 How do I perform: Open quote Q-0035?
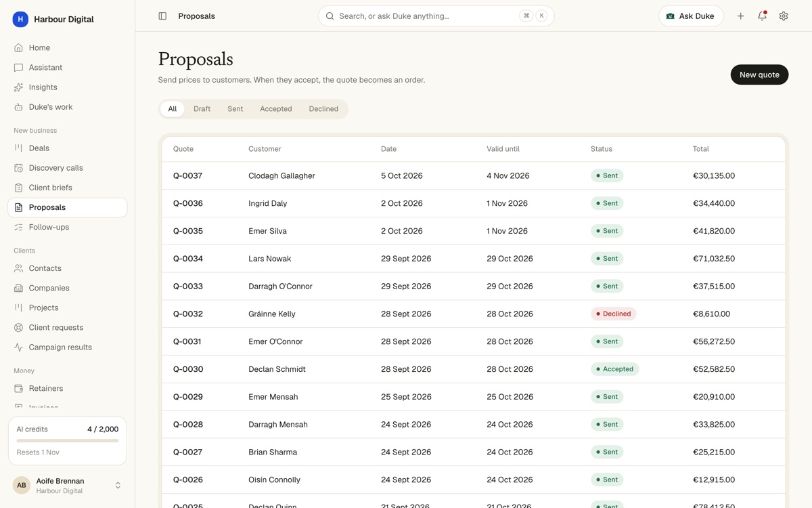[x=187, y=231]
